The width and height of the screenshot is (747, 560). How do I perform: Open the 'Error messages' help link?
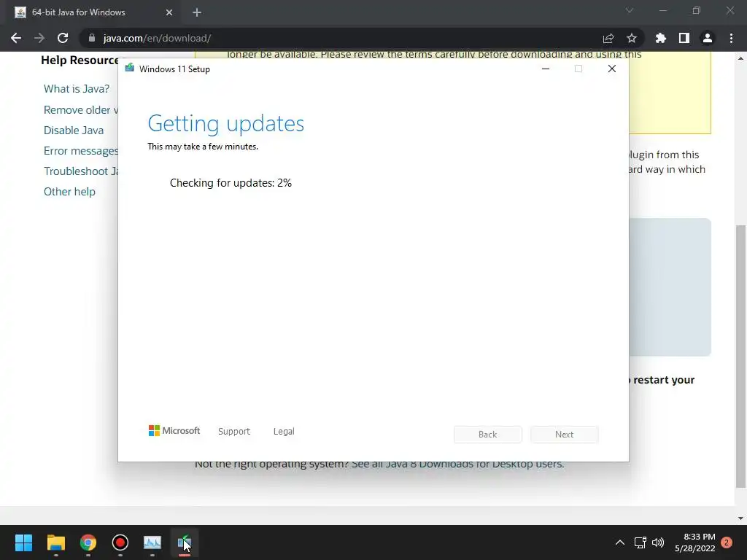click(80, 150)
